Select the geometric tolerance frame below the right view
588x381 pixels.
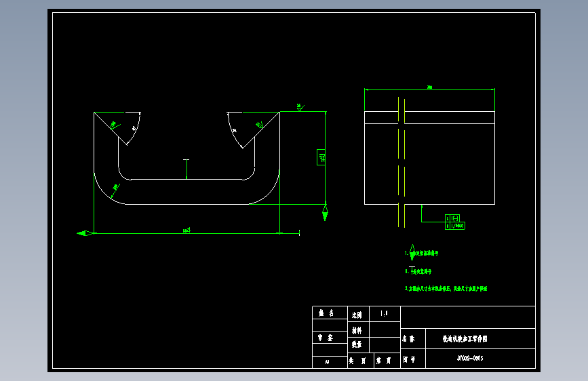(x=455, y=222)
